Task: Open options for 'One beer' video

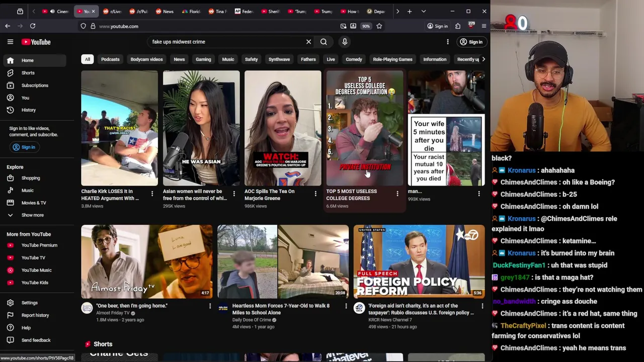Action: coord(210,306)
